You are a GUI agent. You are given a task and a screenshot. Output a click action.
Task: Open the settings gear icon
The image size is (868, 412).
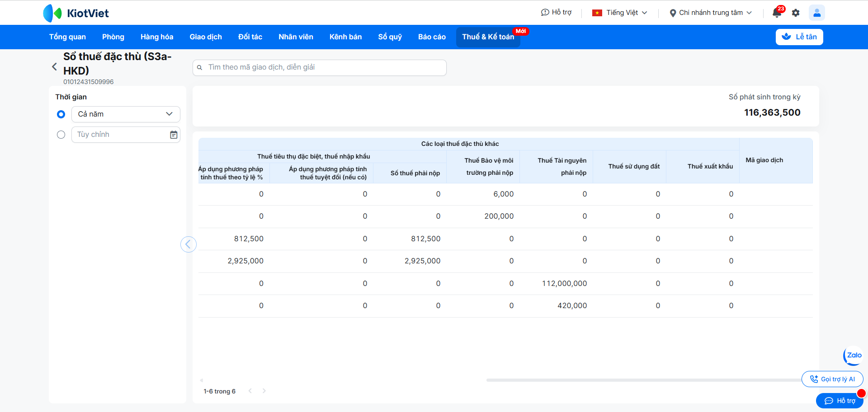pos(796,13)
